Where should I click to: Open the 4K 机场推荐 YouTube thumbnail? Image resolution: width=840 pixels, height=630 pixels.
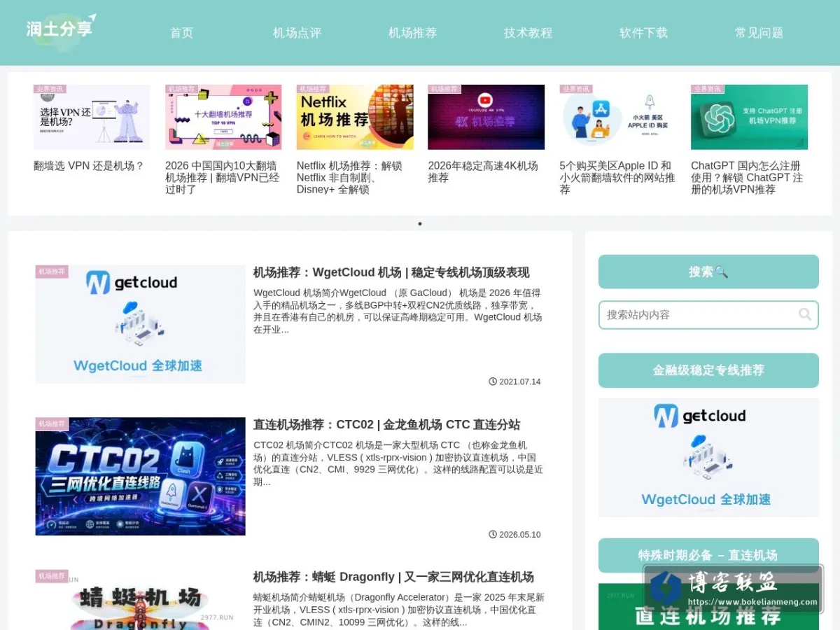point(486,117)
